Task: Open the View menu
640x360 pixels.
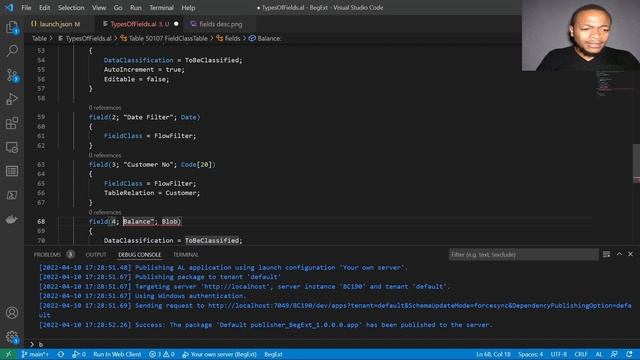Action: tap(99, 7)
